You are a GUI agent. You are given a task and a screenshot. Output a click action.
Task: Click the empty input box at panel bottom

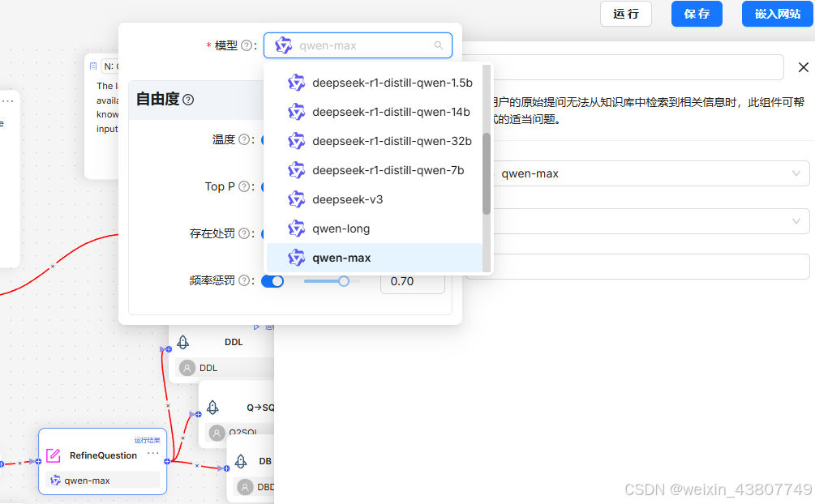637,267
